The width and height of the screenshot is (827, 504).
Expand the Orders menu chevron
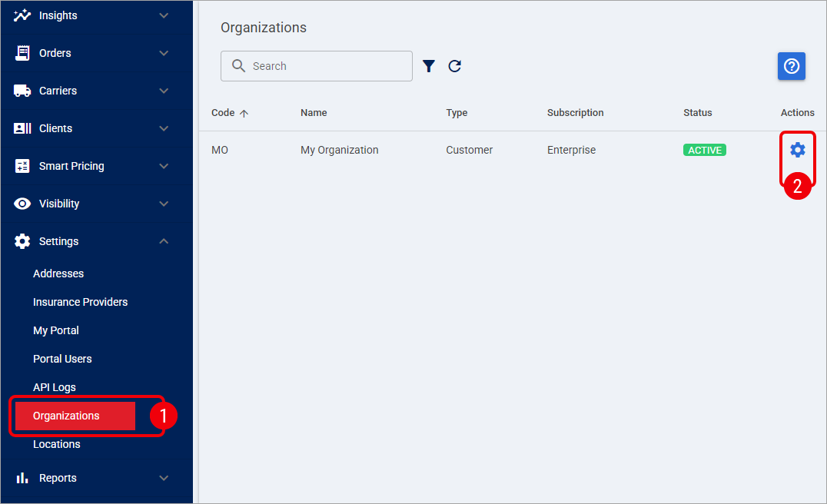(164, 53)
